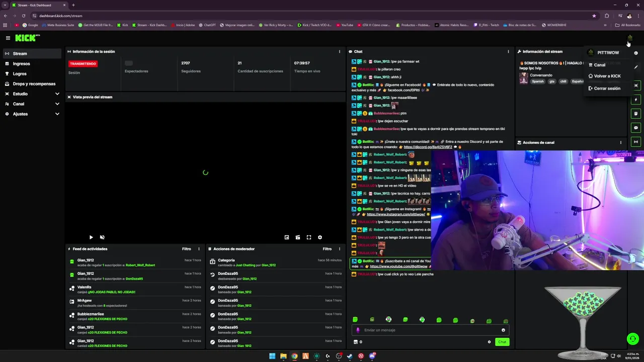Image resolution: width=644 pixels, height=362 pixels.
Task: Open the channel points shop icon
Action: click(x=356, y=342)
